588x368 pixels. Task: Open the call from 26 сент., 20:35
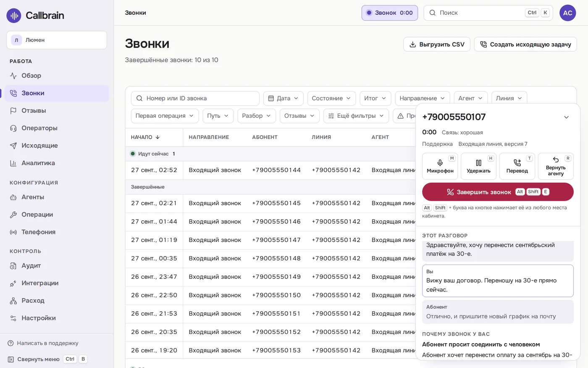pos(270,332)
